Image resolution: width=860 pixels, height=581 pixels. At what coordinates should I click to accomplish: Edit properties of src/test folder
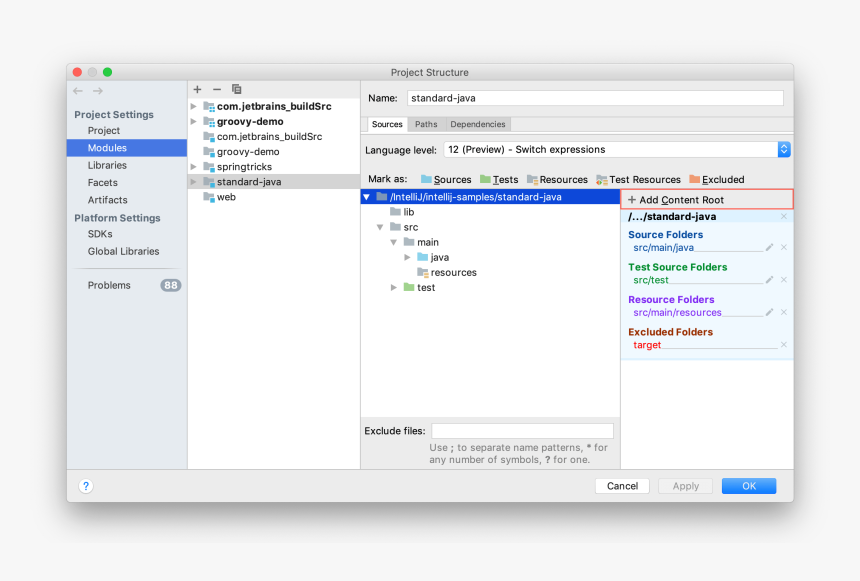click(770, 280)
